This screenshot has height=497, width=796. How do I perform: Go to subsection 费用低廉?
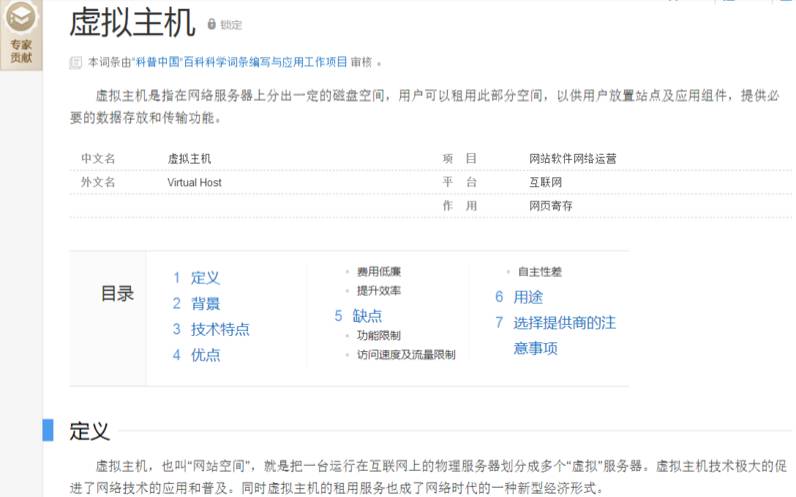coord(379,272)
